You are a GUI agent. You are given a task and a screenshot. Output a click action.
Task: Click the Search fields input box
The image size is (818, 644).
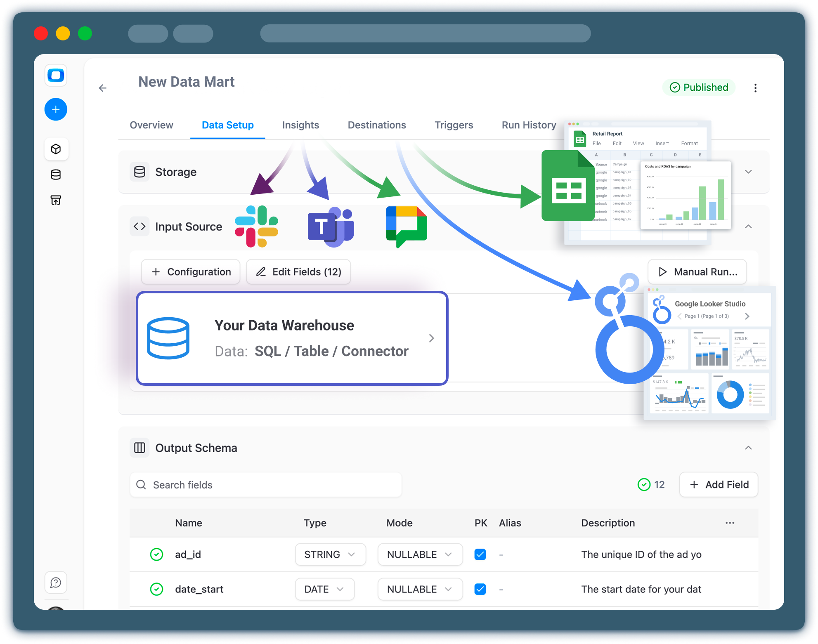[265, 485]
